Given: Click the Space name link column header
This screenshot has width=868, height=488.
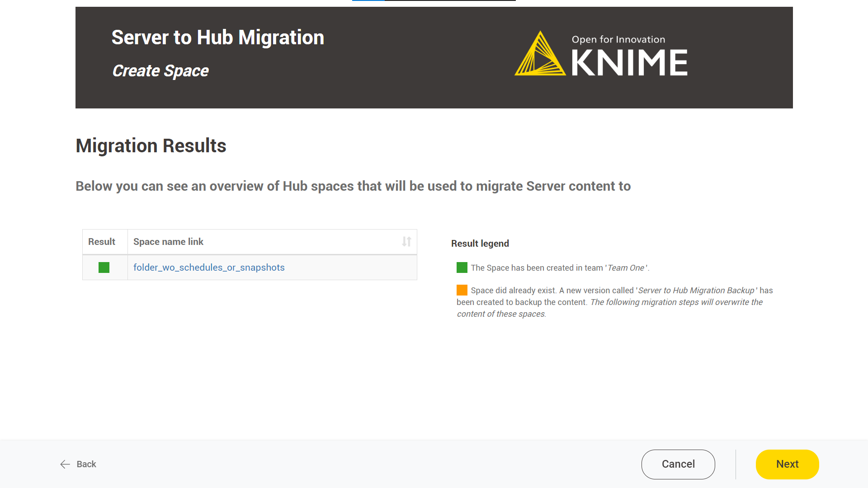Looking at the screenshot, I should (x=272, y=242).
